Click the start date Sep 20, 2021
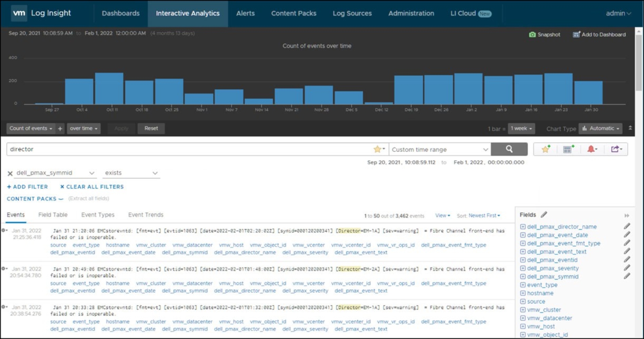Viewport: 644px width, 339px height. pos(25,33)
